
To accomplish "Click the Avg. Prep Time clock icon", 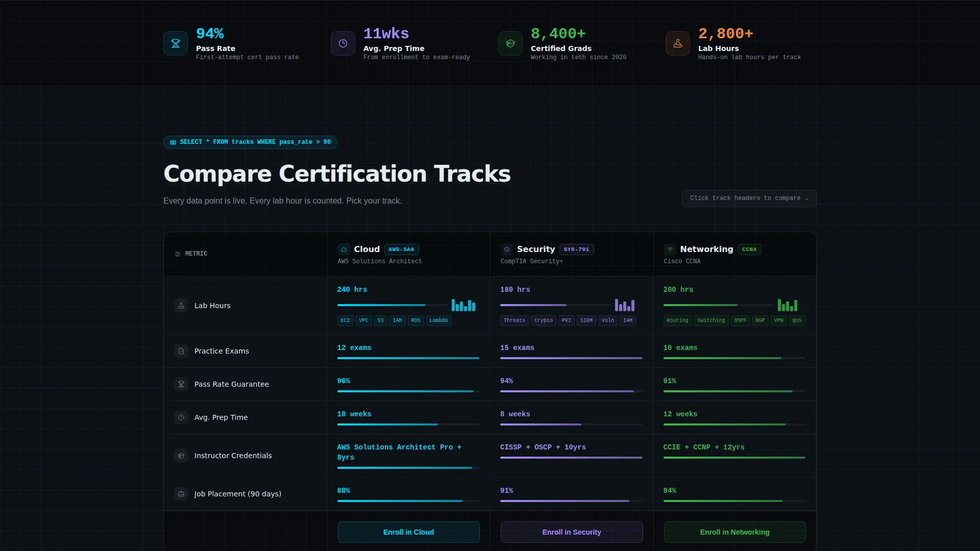I will [343, 43].
